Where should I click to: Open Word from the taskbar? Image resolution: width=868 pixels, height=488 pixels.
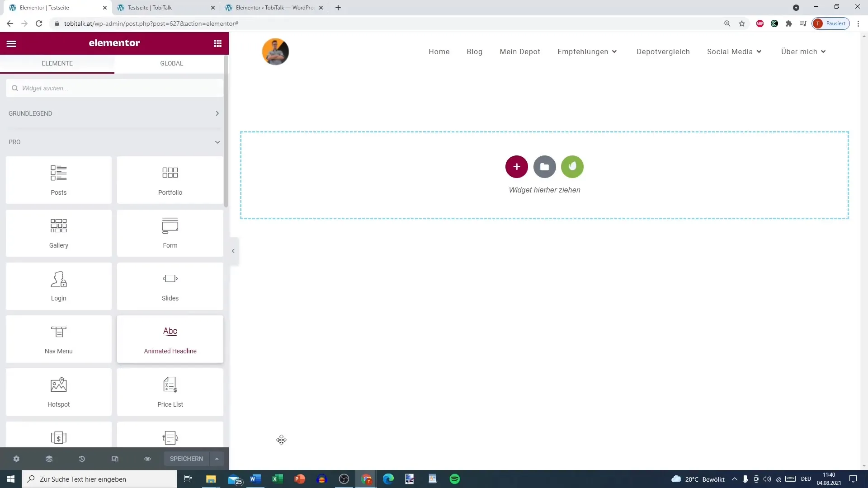point(255,479)
